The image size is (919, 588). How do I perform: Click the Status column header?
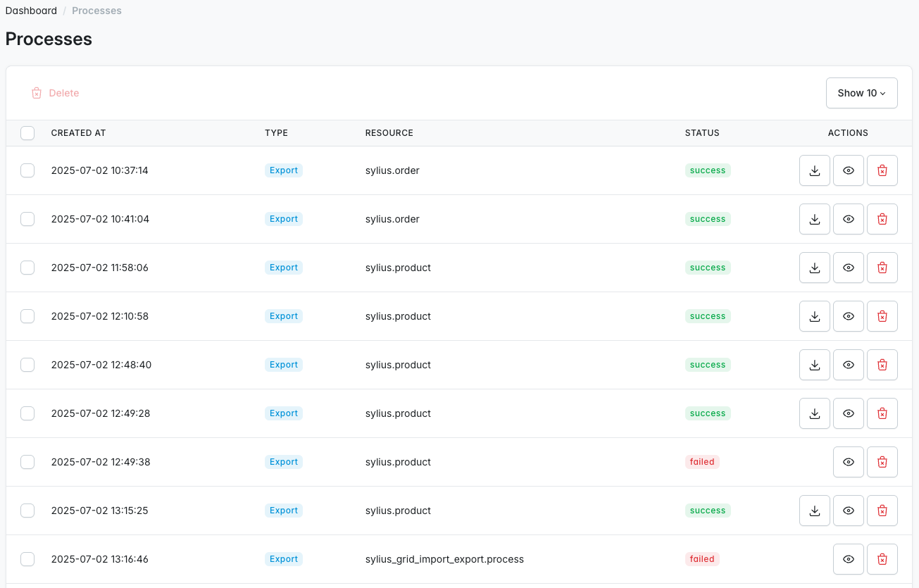coord(702,133)
